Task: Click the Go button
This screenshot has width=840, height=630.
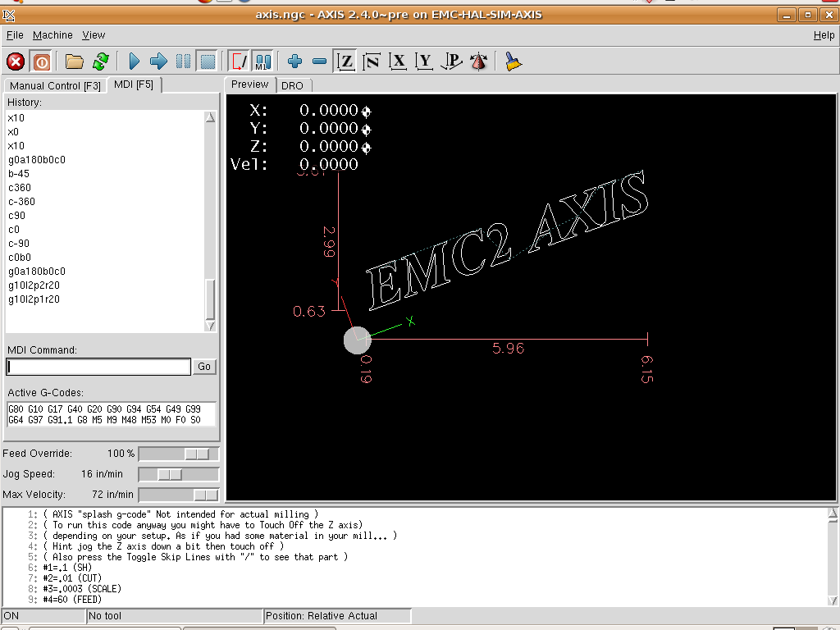Action: click(x=204, y=367)
